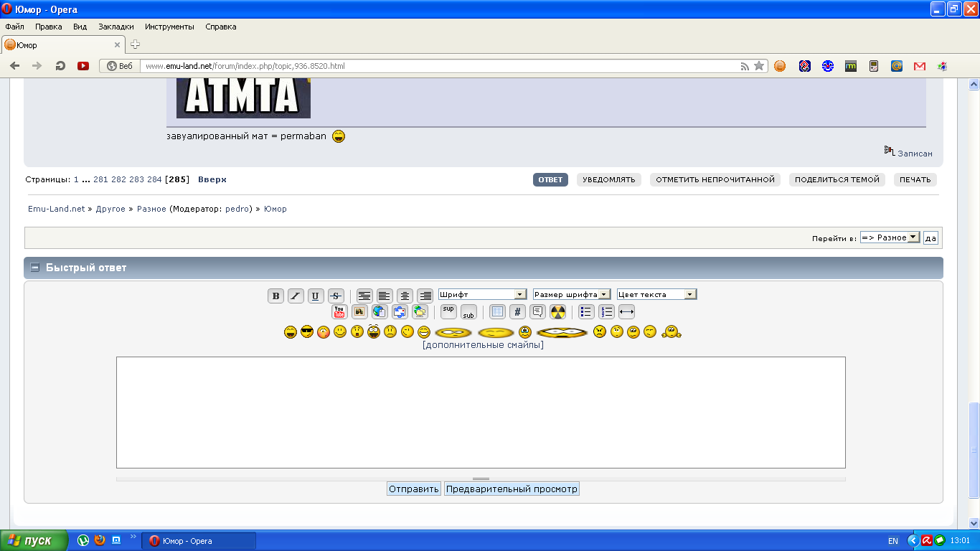
Task: Insert a bulleted list
Action: [586, 312]
